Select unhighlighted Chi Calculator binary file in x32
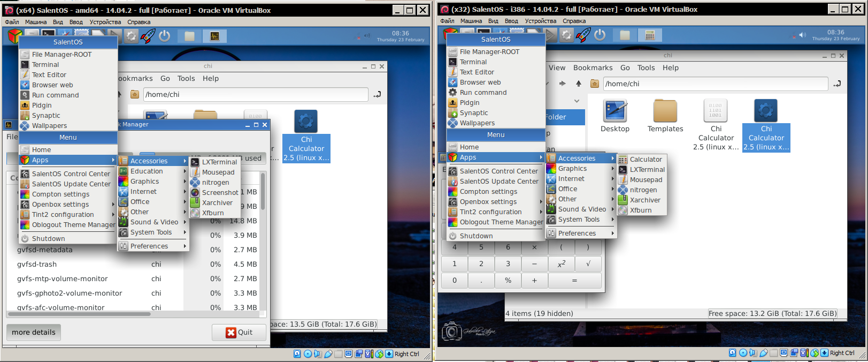 716,125
